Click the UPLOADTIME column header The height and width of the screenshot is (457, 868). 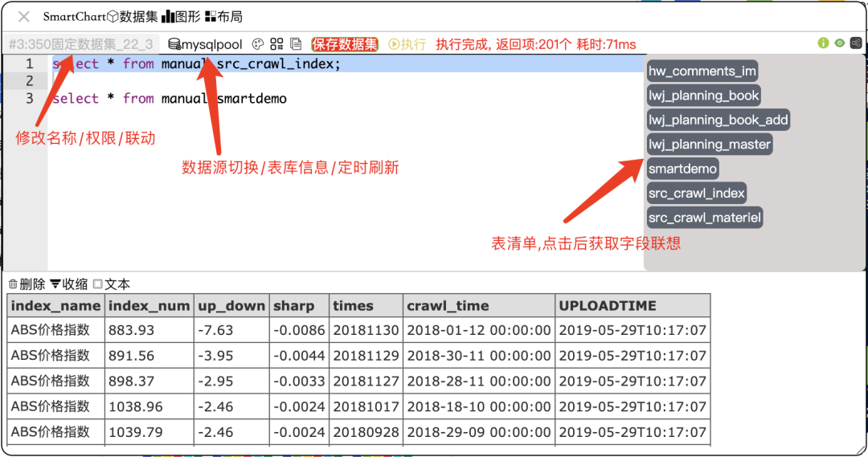coord(633,306)
